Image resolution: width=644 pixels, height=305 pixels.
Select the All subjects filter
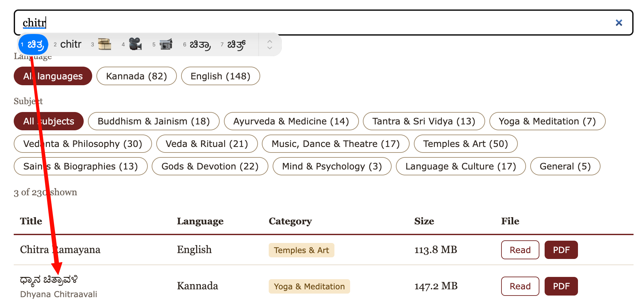(49, 121)
